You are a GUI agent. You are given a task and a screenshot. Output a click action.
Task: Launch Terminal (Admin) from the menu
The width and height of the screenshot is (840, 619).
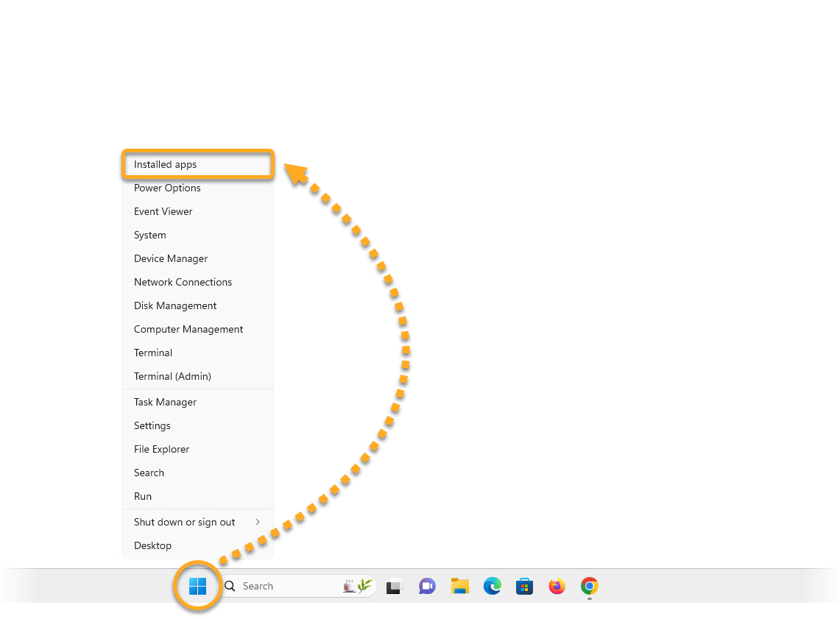pos(172,377)
